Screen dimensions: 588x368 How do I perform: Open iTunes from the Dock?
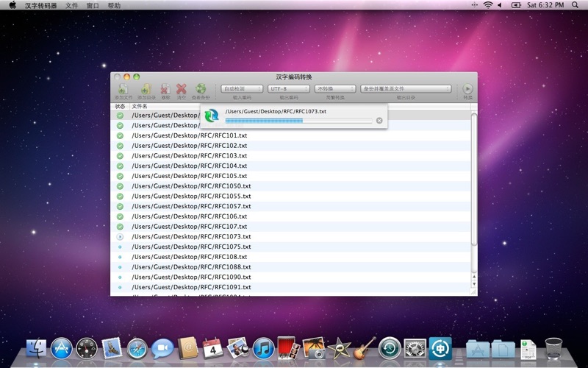click(x=262, y=347)
